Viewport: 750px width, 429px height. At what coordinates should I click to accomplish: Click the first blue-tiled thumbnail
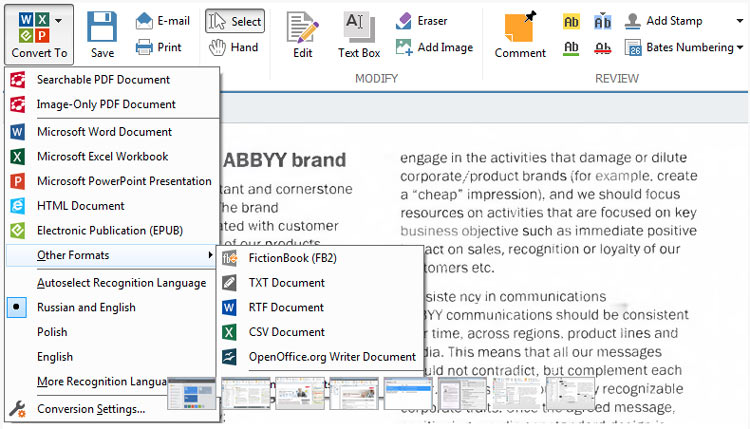(191, 394)
